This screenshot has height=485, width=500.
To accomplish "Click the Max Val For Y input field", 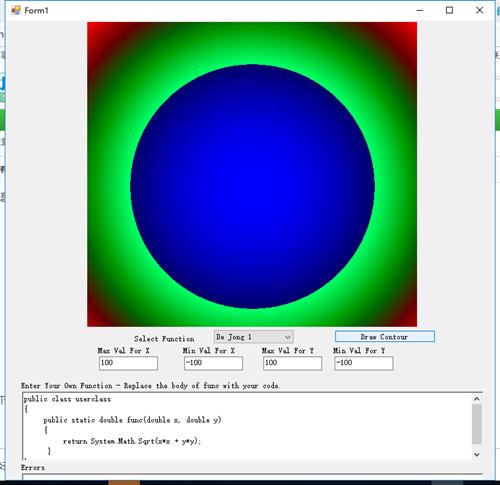I will tap(292, 363).
